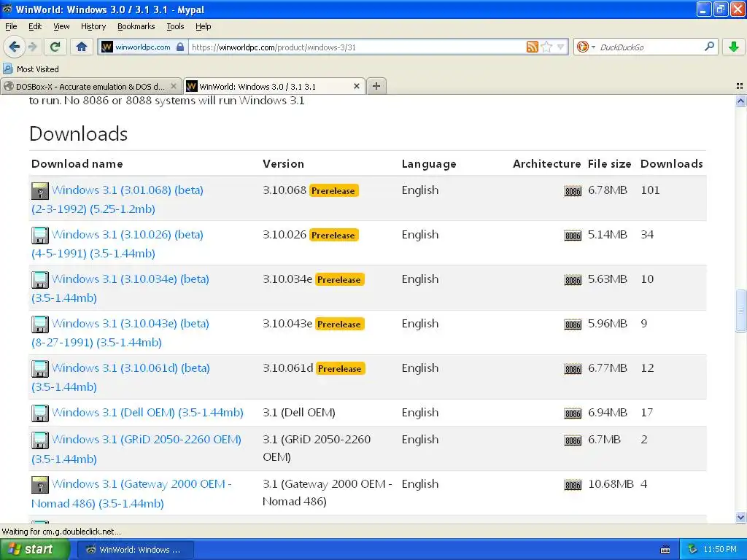Close the DOSBox-X tab

[174, 86]
